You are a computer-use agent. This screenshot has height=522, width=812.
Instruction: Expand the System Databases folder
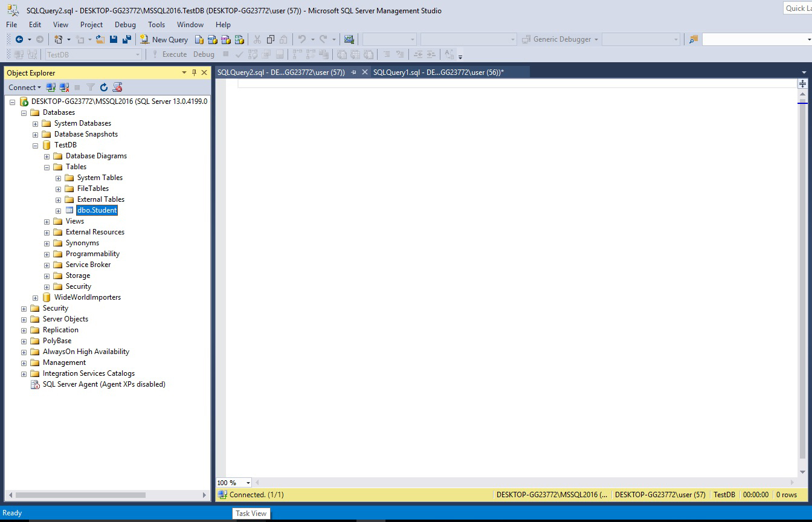[x=36, y=123]
